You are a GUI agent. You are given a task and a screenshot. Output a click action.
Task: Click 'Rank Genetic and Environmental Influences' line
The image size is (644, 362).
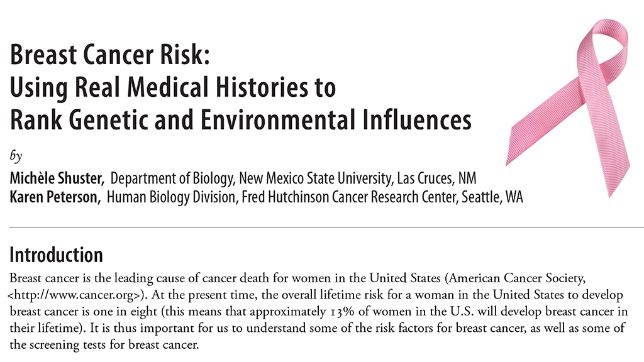pos(241,118)
